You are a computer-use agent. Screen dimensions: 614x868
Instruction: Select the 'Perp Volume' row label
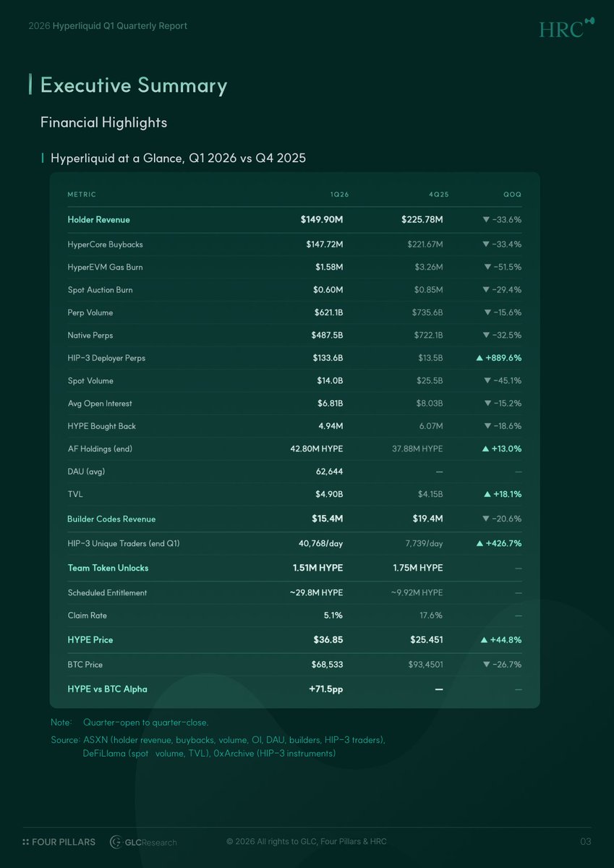90,312
